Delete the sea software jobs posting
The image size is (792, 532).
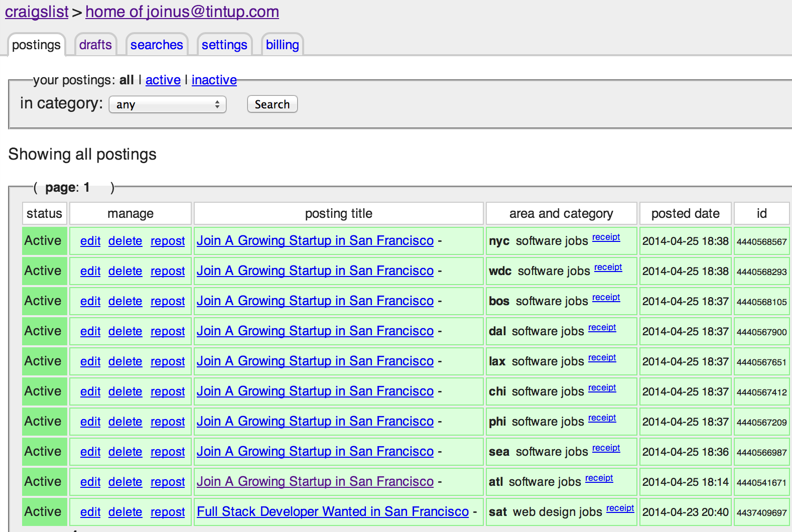[x=125, y=452]
